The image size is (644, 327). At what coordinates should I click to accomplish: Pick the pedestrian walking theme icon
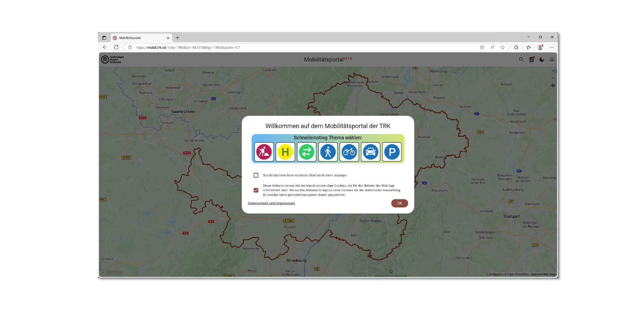point(328,152)
